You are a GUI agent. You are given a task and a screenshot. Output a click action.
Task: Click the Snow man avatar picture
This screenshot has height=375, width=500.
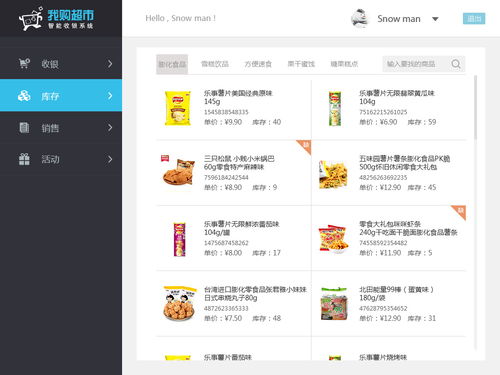(x=359, y=18)
